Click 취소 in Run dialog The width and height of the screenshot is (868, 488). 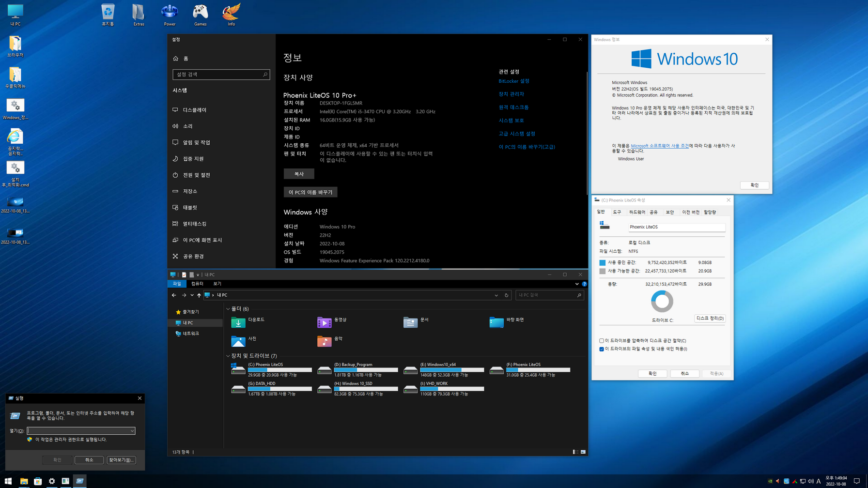click(x=89, y=460)
